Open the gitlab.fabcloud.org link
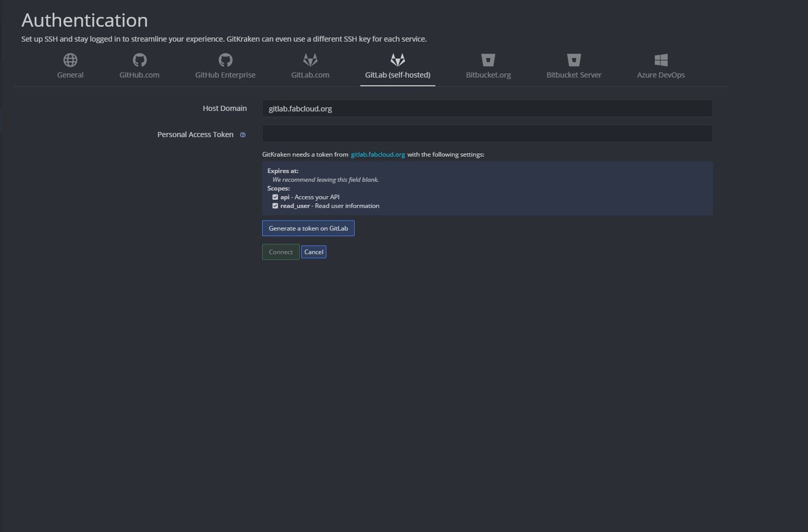808x532 pixels. pos(378,155)
